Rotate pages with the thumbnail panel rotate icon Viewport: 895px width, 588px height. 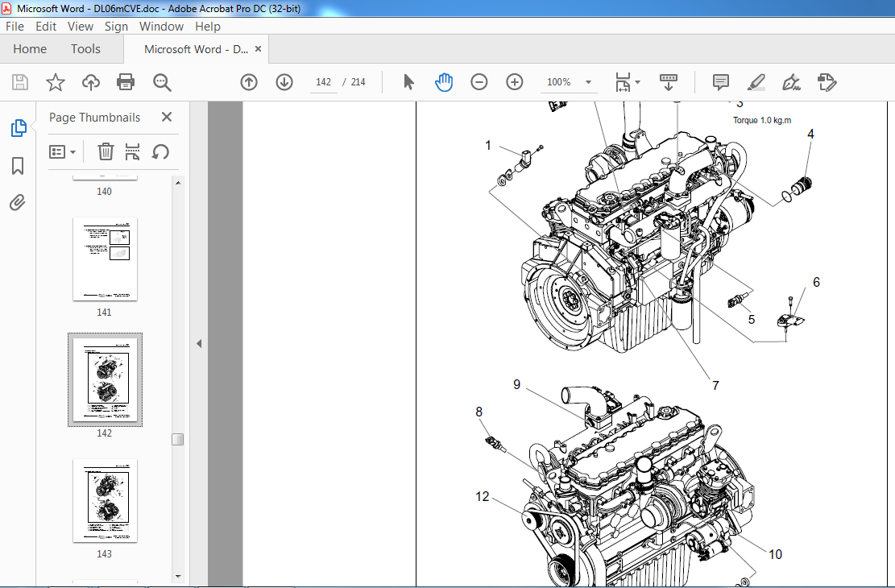(x=160, y=152)
